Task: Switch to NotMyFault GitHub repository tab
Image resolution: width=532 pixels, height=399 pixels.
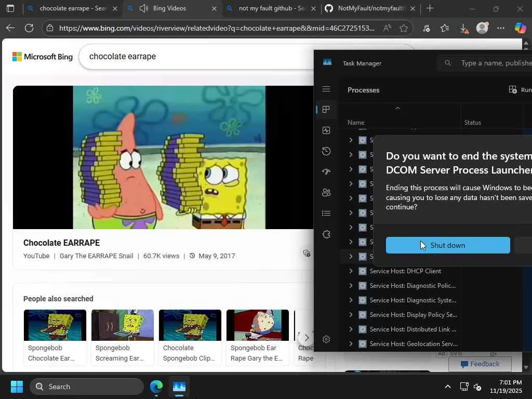Action: point(370,8)
